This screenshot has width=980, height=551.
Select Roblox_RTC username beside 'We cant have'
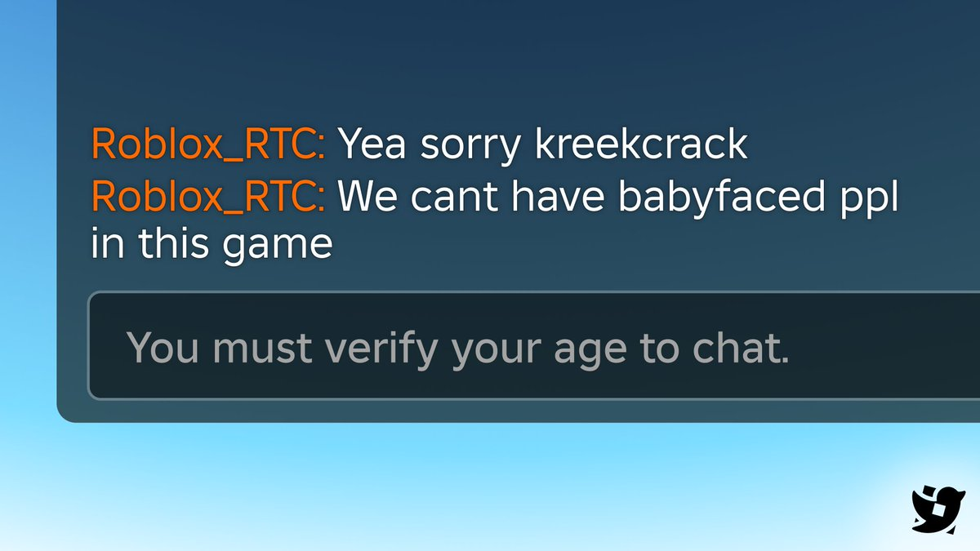[208, 198]
